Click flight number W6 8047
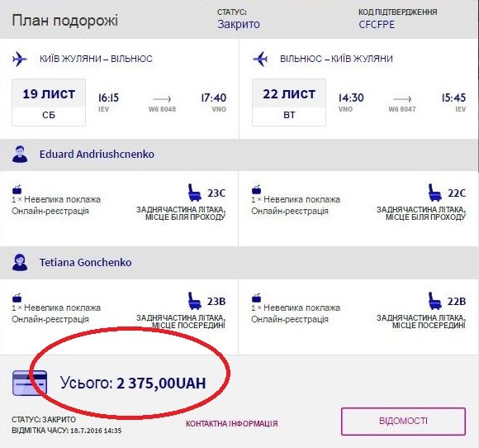The image size is (479, 448). click(x=402, y=109)
